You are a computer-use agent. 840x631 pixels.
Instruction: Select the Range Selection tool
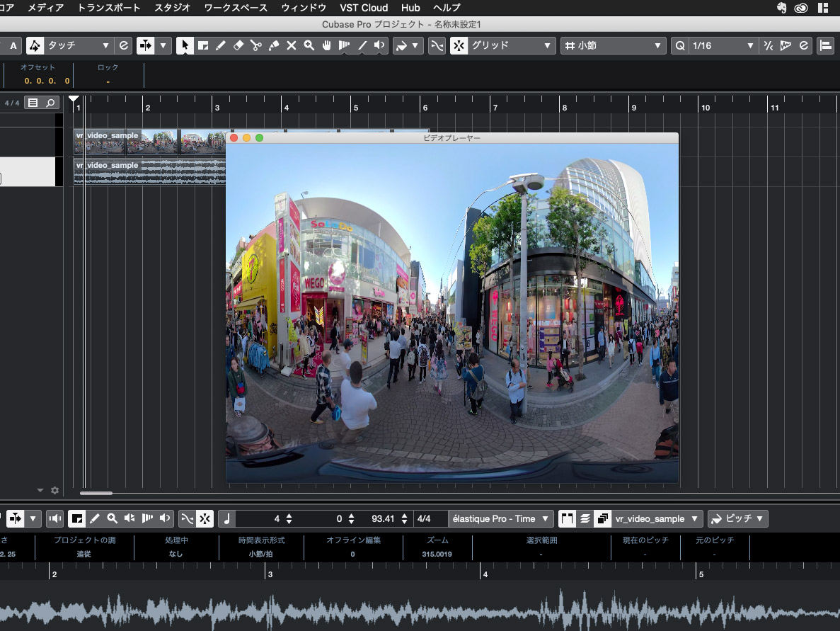point(203,45)
